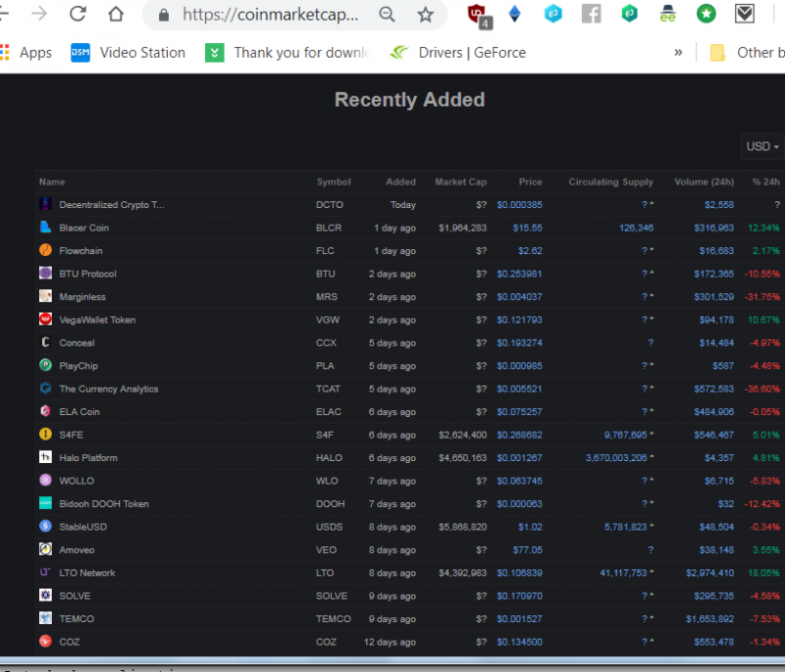785x672 pixels.
Task: Click the StableUSD price $1.02
Action: 530,527
